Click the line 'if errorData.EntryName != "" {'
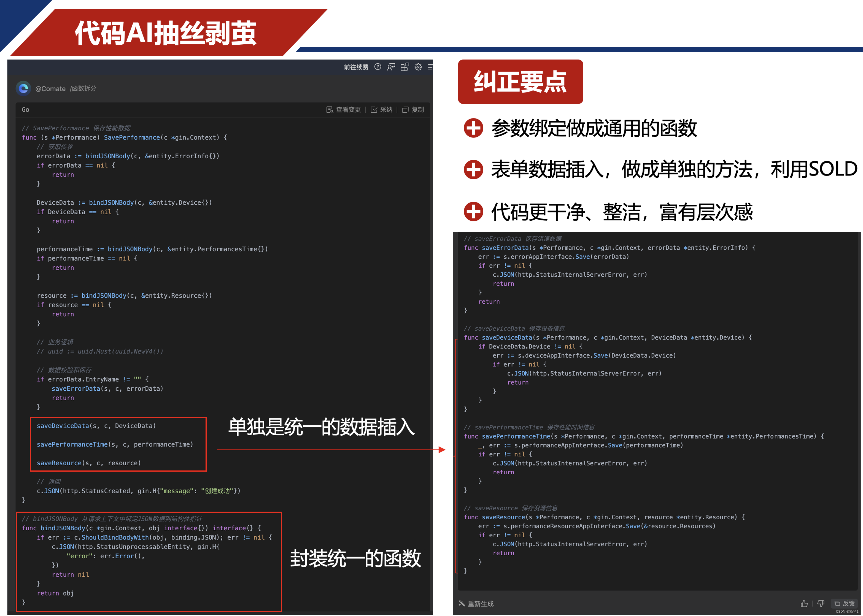Viewport: 863px width, 616px height. click(x=93, y=379)
